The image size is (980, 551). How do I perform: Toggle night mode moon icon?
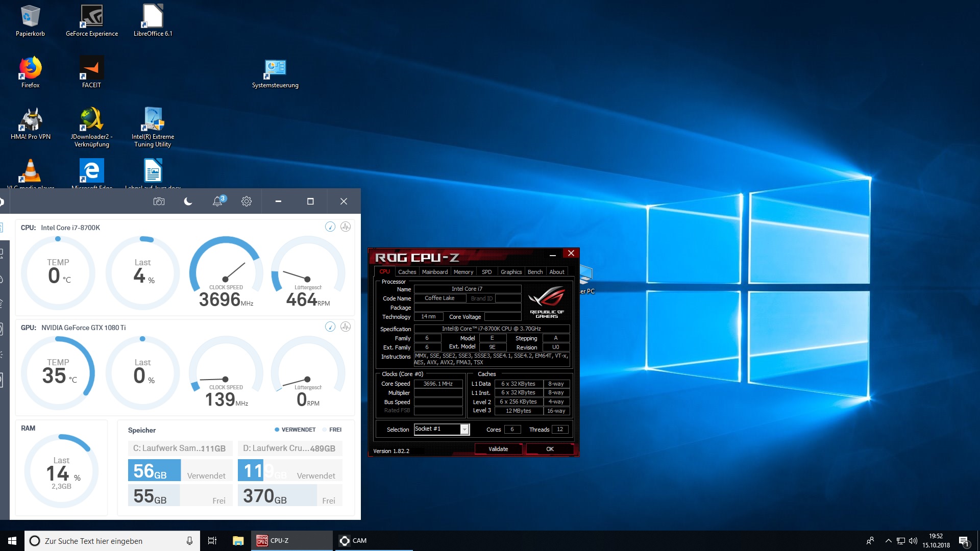coord(188,202)
